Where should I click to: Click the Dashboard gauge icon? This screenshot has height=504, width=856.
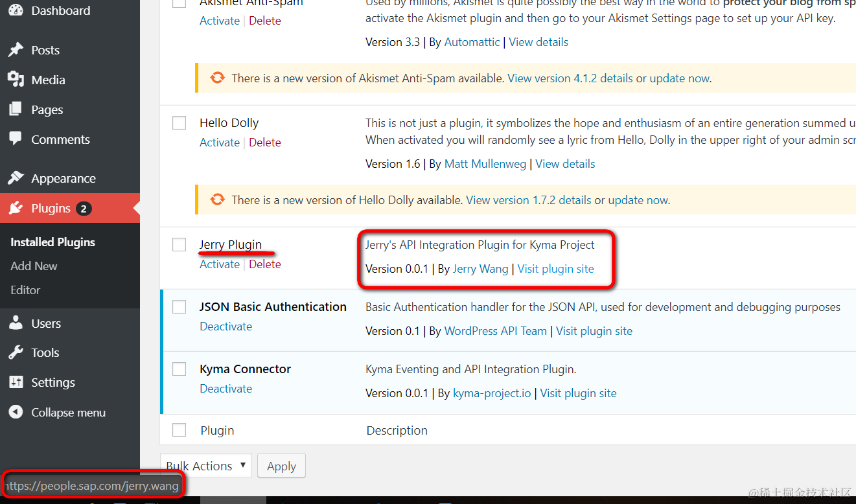pos(16,10)
